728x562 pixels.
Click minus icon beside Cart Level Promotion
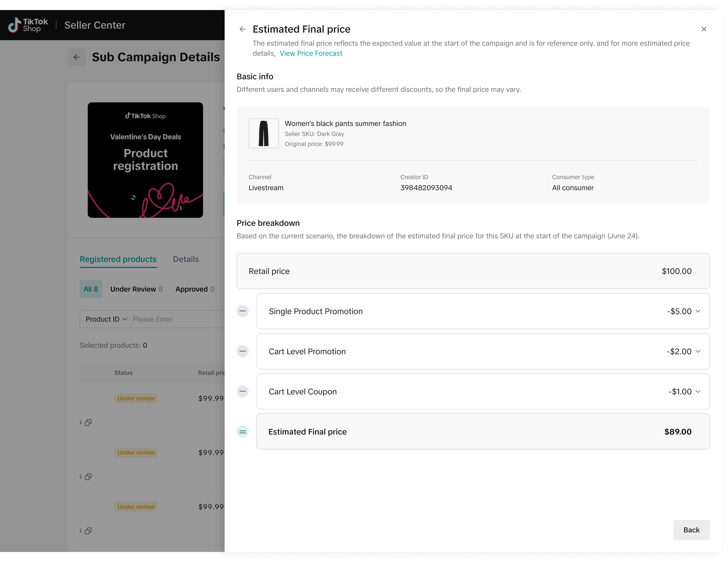(243, 351)
